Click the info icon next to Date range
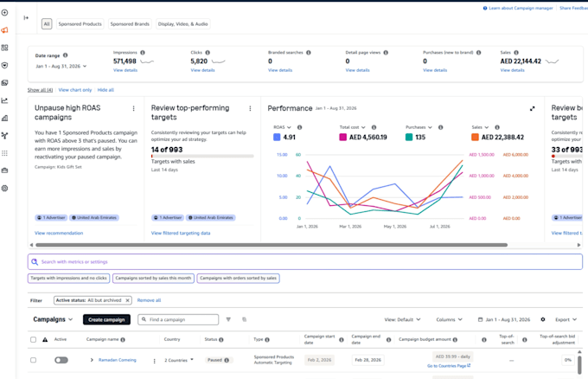This screenshot has width=588, height=379. 65,55
